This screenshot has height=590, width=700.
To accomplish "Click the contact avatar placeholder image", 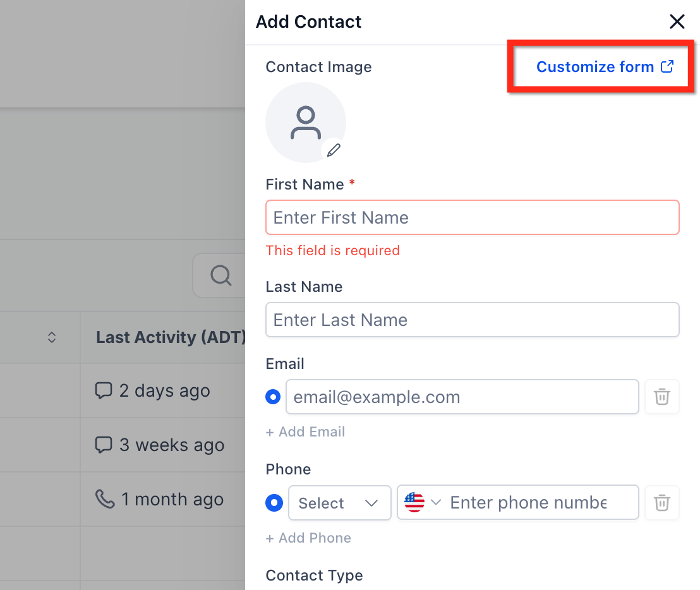I will (x=305, y=123).
